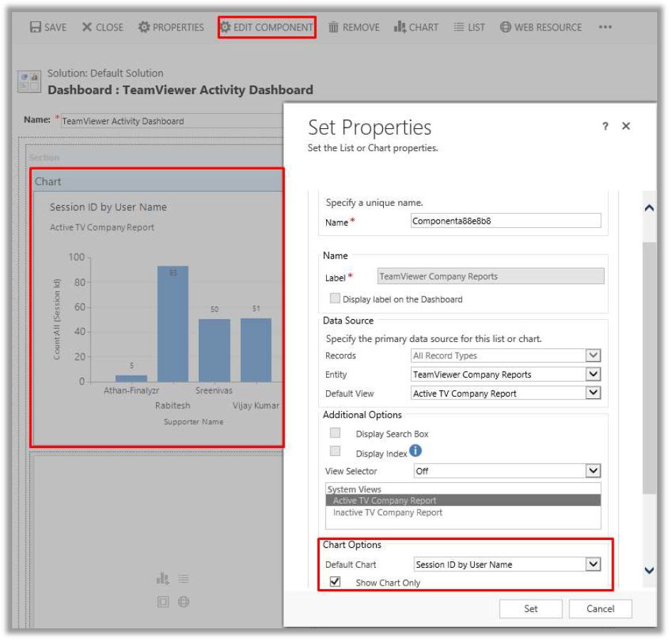Screen dimensions: 670x644
Task: Click the unique Name input field
Action: [x=506, y=221]
